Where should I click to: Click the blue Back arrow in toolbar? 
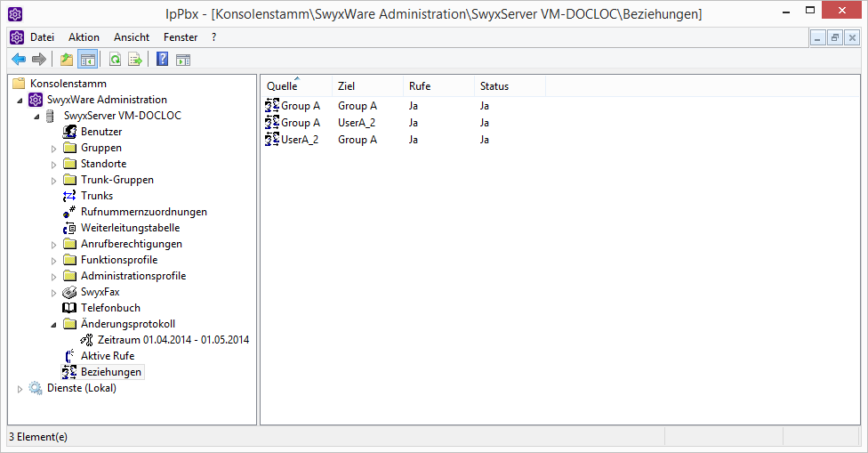[x=18, y=60]
